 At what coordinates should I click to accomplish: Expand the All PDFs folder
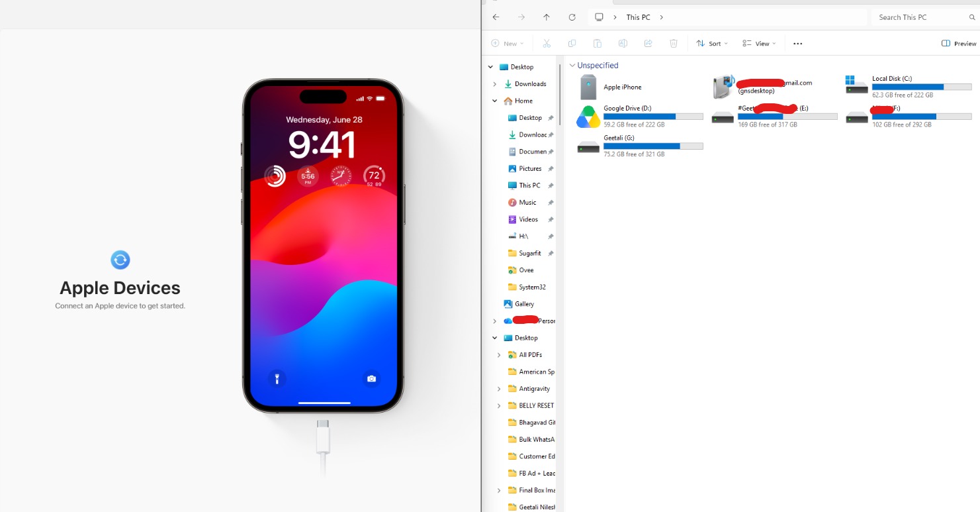499,355
